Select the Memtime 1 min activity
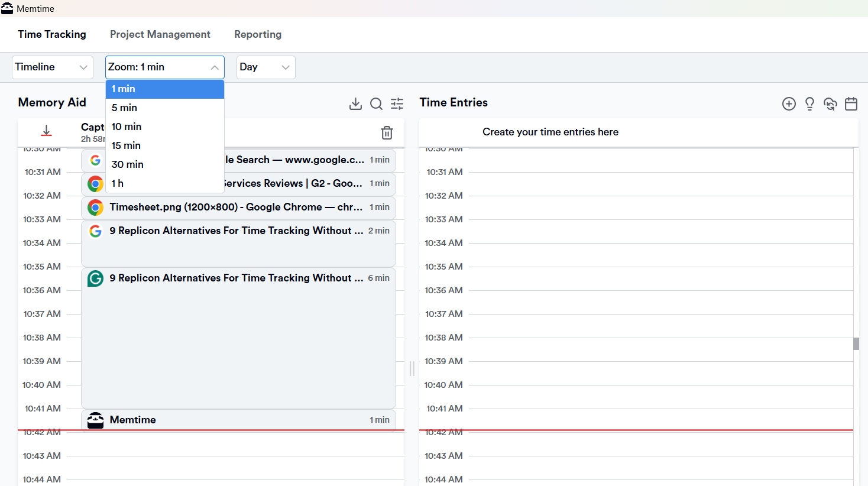Image resolution: width=868 pixels, height=486 pixels. pyautogui.click(x=238, y=420)
